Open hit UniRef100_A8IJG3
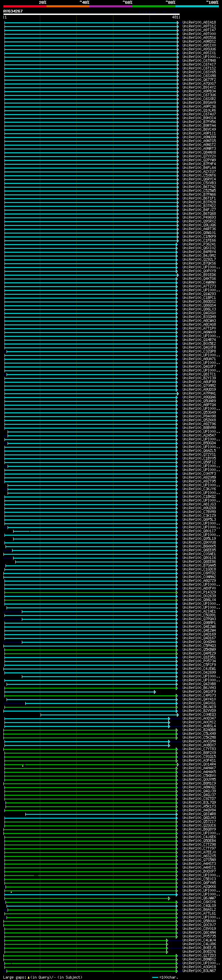The width and height of the screenshot is (222, 980). (x=199, y=504)
